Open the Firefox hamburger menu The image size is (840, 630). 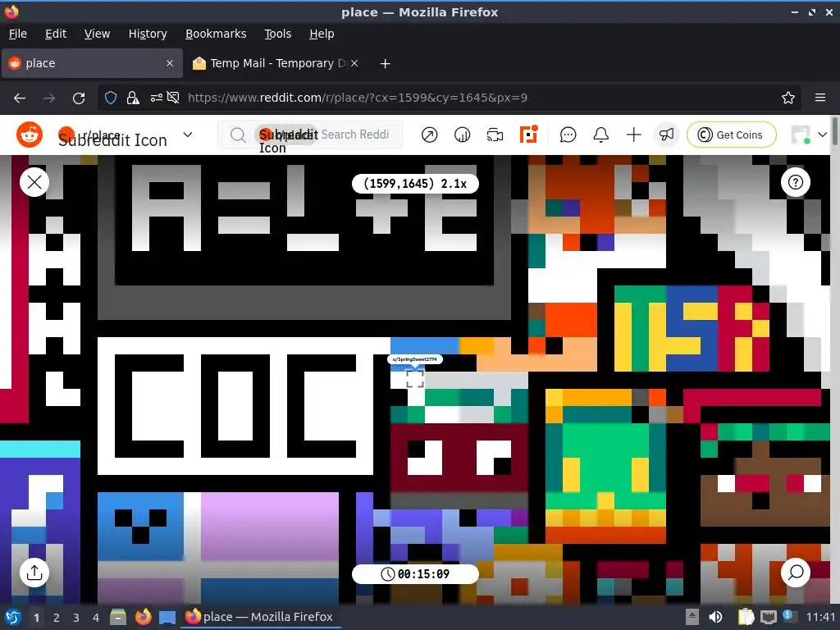click(820, 98)
